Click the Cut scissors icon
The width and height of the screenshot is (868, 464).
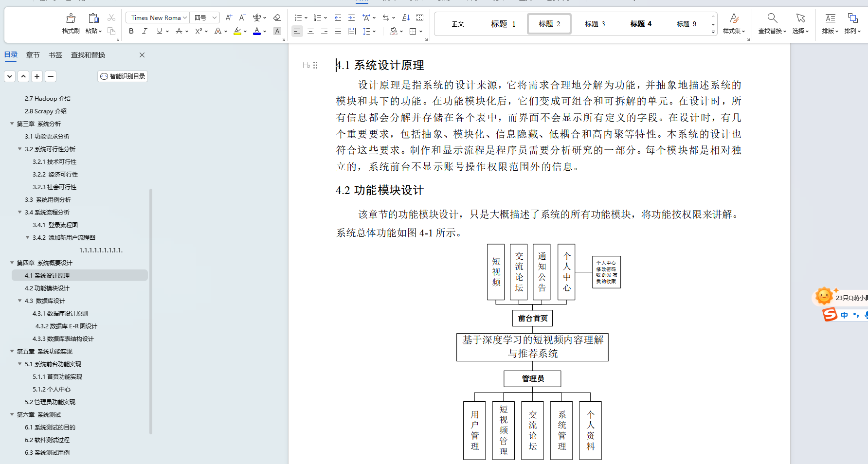(x=111, y=18)
